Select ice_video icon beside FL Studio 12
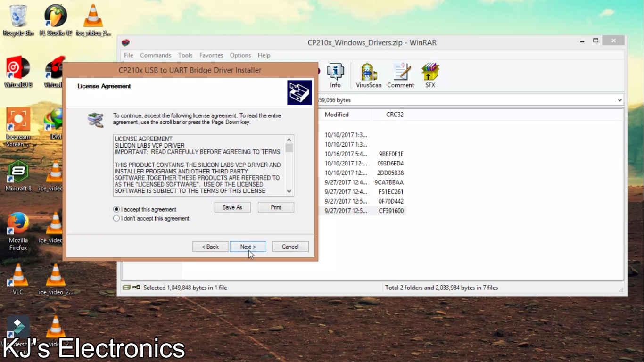Screen dimensions: 644x362 pos(93,21)
